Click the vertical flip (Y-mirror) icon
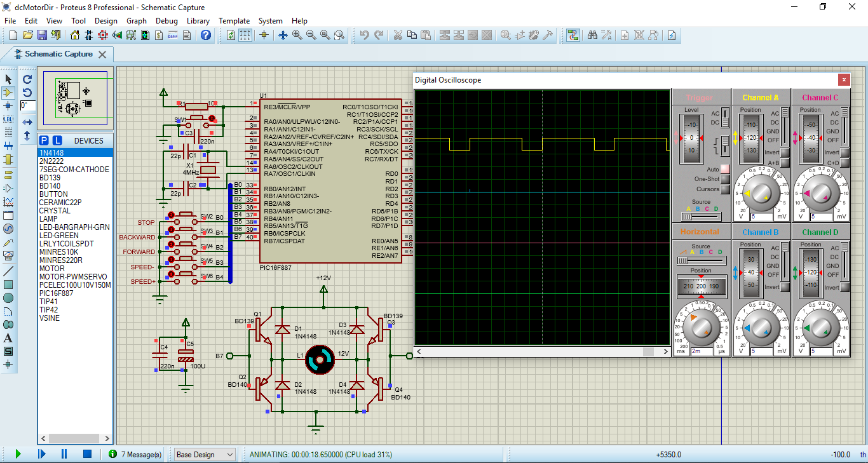Screen dimensions: 868x463 (27, 135)
